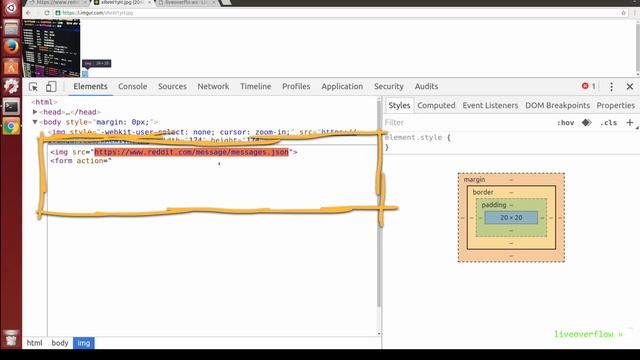640x360 pixels.
Task: Switch to the liveoverflow browser tab
Action: coord(188,3)
